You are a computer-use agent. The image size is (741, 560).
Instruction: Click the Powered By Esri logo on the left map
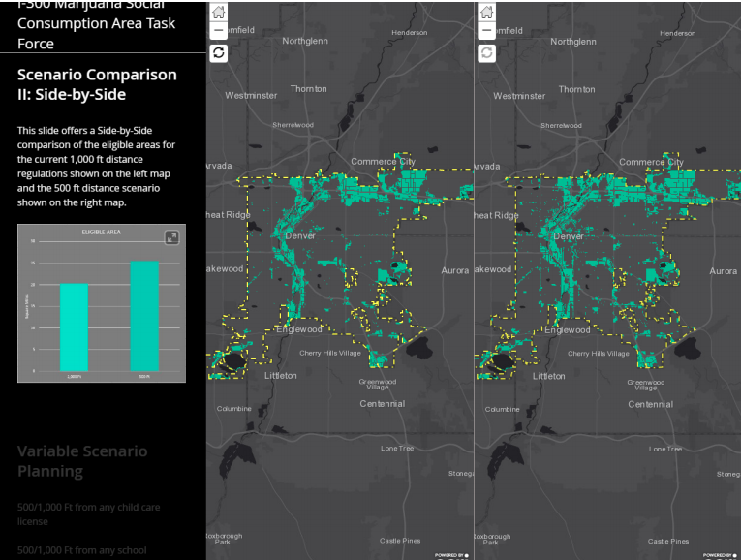point(451,555)
